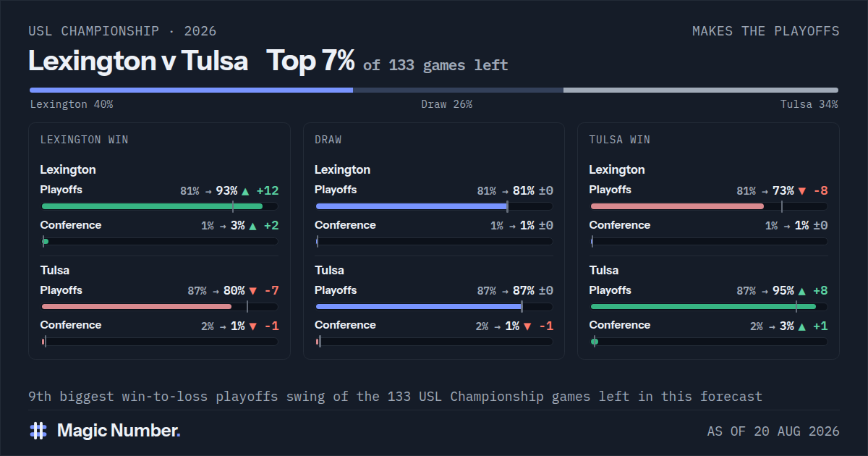Click Tulsa 34% segment of probability bar
This screenshot has width=868, height=456.
701,90
